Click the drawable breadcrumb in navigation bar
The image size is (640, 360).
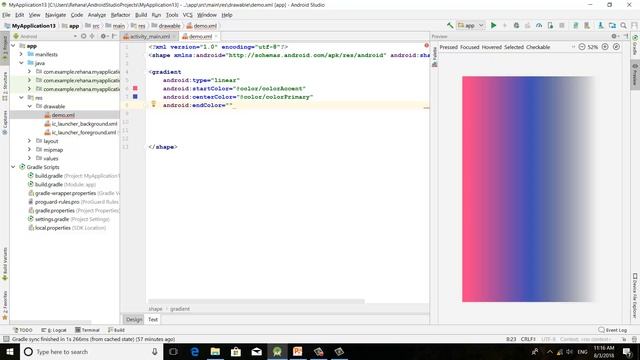(166, 26)
